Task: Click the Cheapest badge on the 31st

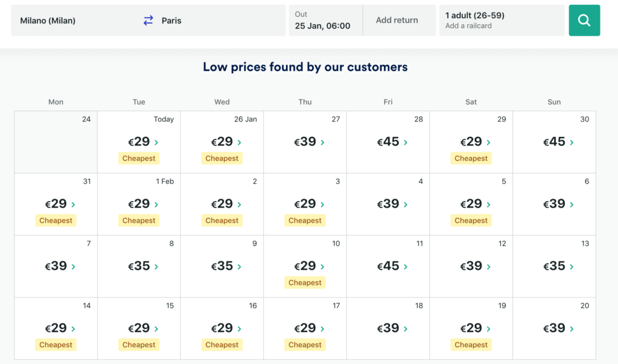Action: point(56,220)
